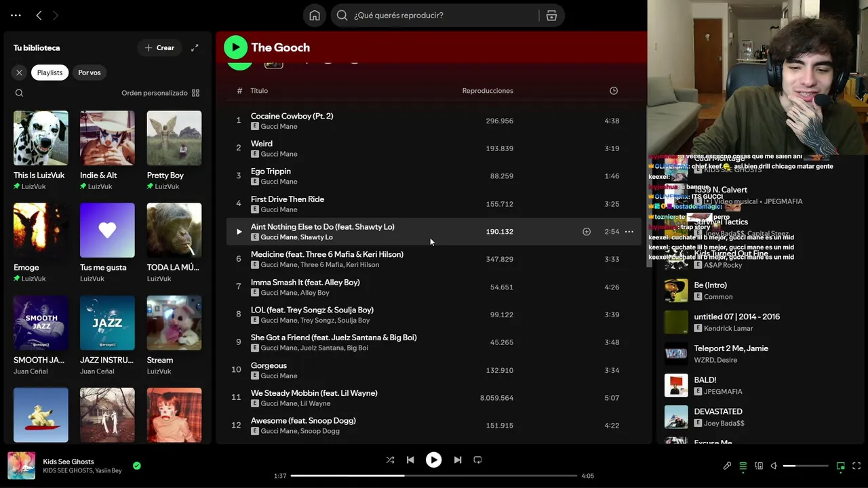Open the Tus me gusta liked songs tile
The width and height of the screenshot is (868, 488).
coord(107,230)
